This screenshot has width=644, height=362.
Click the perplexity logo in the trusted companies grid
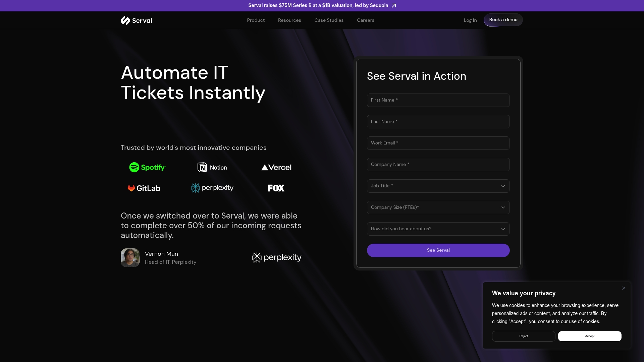212,188
